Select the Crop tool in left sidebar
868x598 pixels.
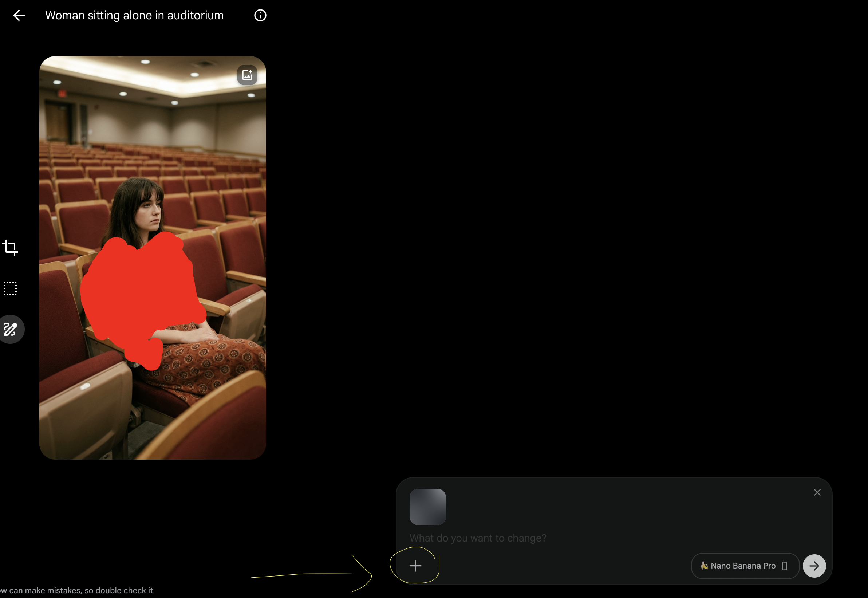point(10,248)
